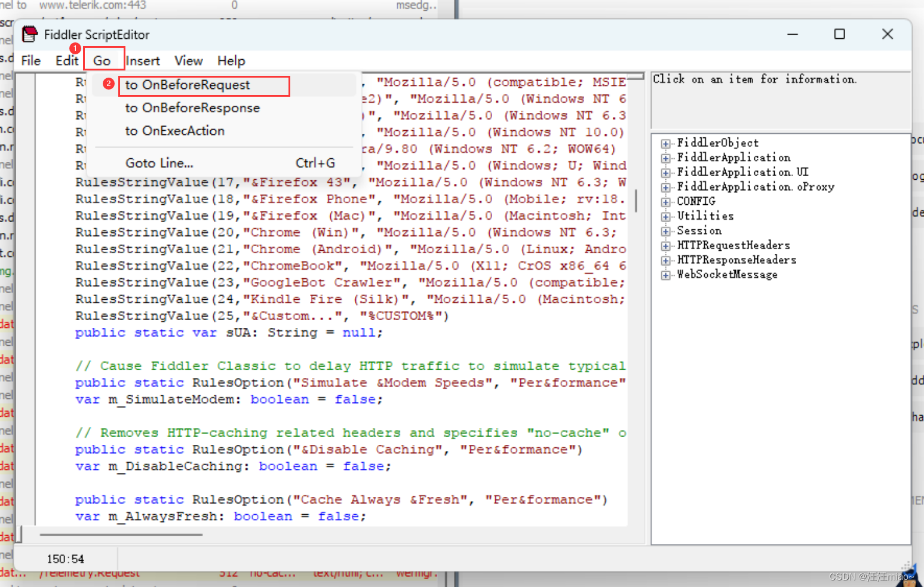Click the RulesStringValue(22 'ChromeBook' line
The image size is (924, 587).
click(x=351, y=266)
